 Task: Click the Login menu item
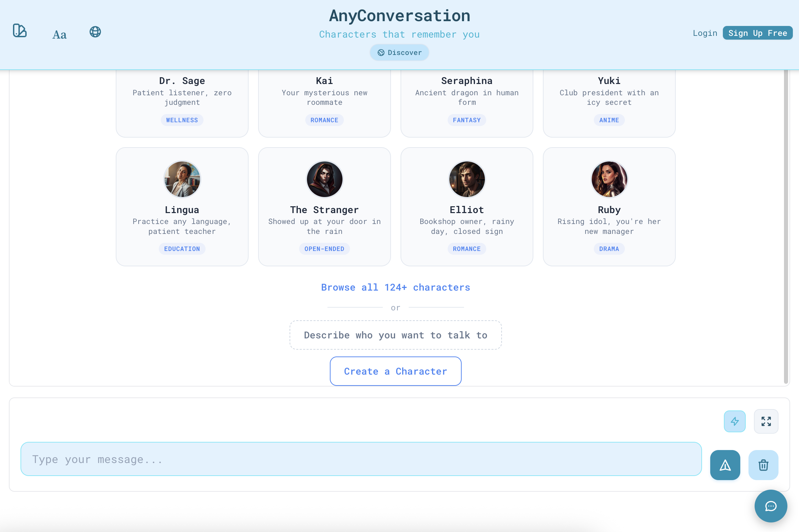[x=705, y=33]
